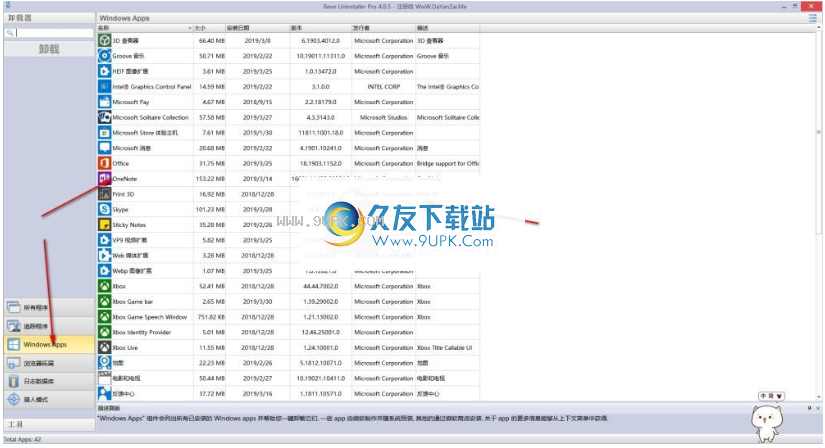
Task: Click the Xbox Game bar icon
Action: 105,302
